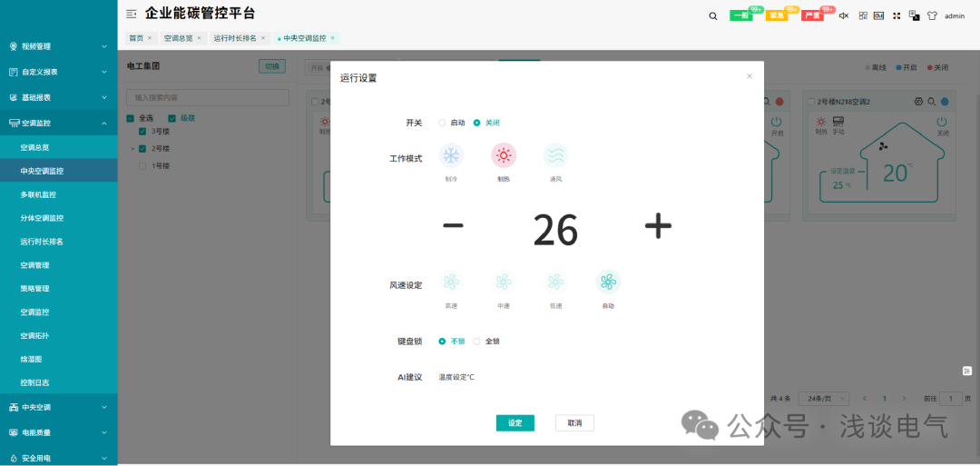Click blue status dot on N218空调2 card

(x=945, y=102)
